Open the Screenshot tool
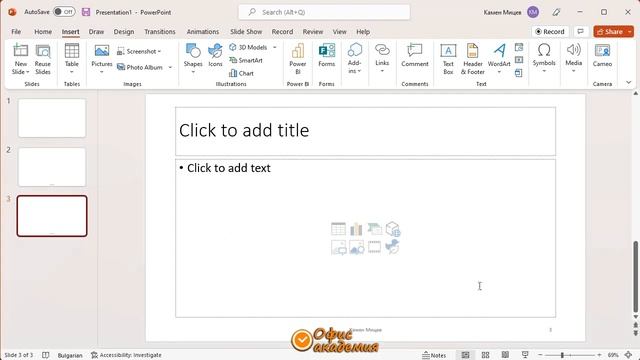Viewport: 640px width, 360px height. coord(139,51)
